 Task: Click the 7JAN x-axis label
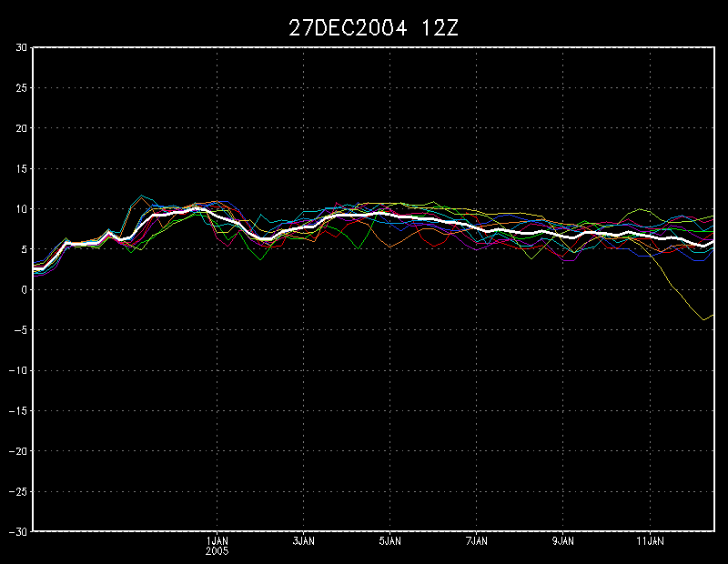(477, 540)
